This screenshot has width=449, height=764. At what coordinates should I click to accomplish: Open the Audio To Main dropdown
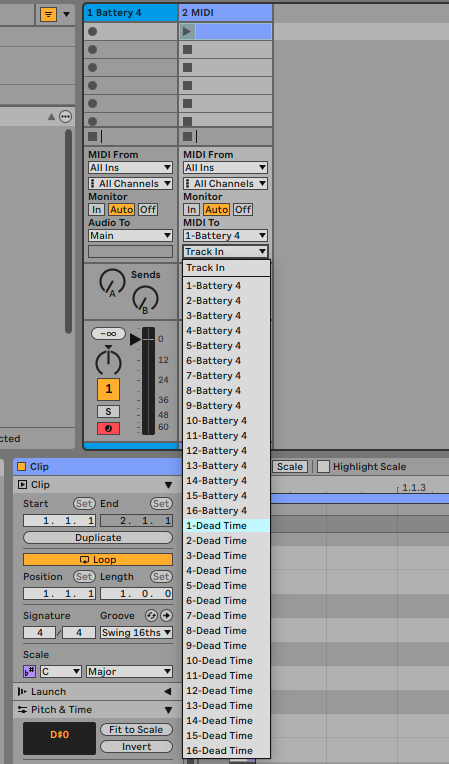pyautogui.click(x=131, y=236)
